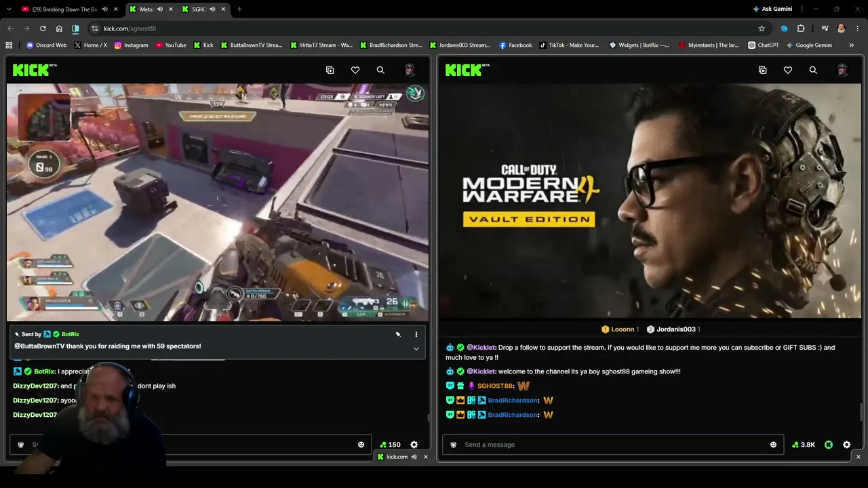
Task: Click heart following icon in left pane
Action: 355,70
